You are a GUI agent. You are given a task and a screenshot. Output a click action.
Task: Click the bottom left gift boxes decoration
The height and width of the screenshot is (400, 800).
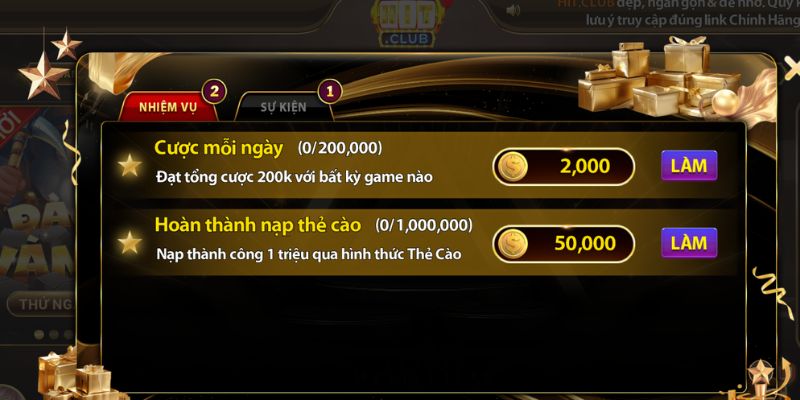coord(77,375)
